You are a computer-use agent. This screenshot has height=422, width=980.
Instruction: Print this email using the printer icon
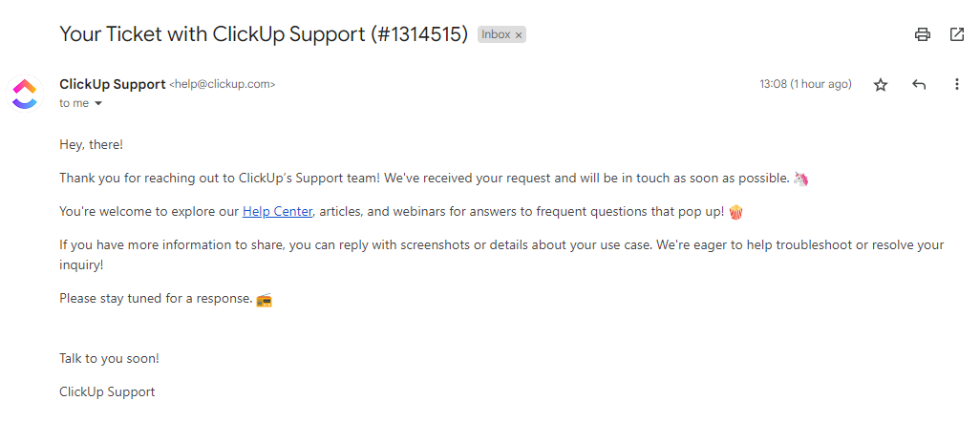tap(923, 34)
